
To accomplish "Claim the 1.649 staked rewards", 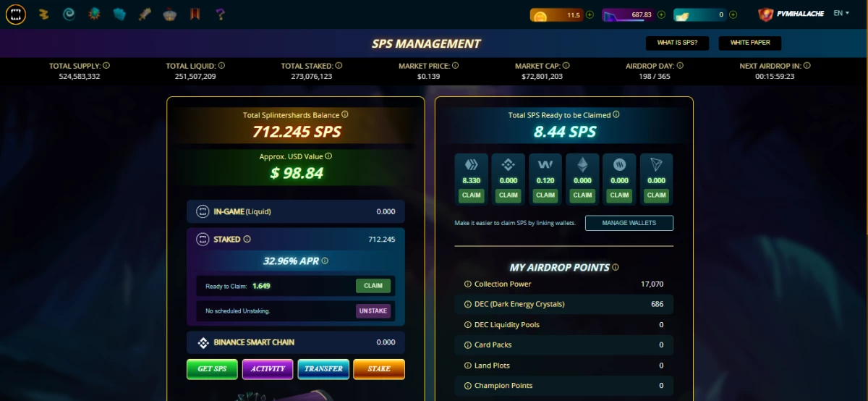I will pos(373,286).
